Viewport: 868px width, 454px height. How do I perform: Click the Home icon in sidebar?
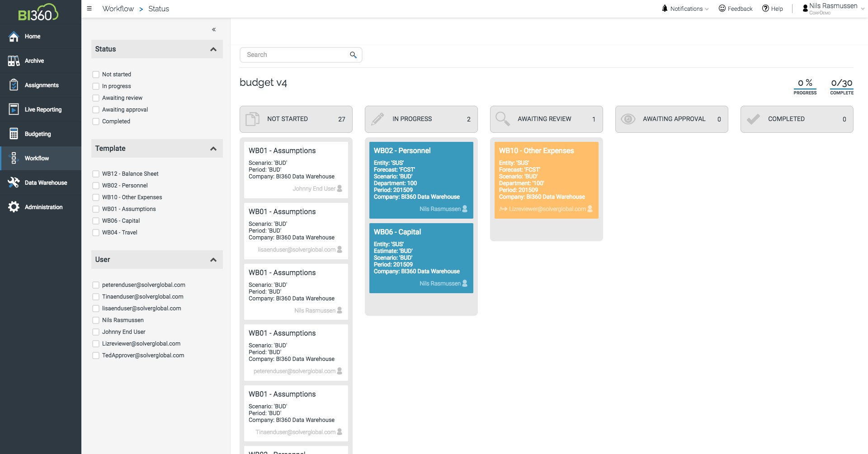coord(14,37)
